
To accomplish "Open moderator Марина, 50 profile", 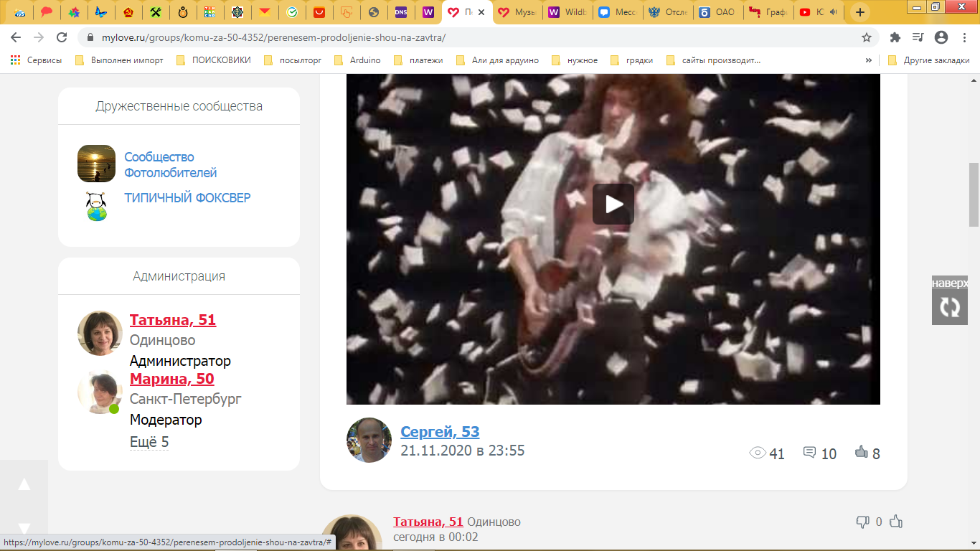I will (x=171, y=379).
